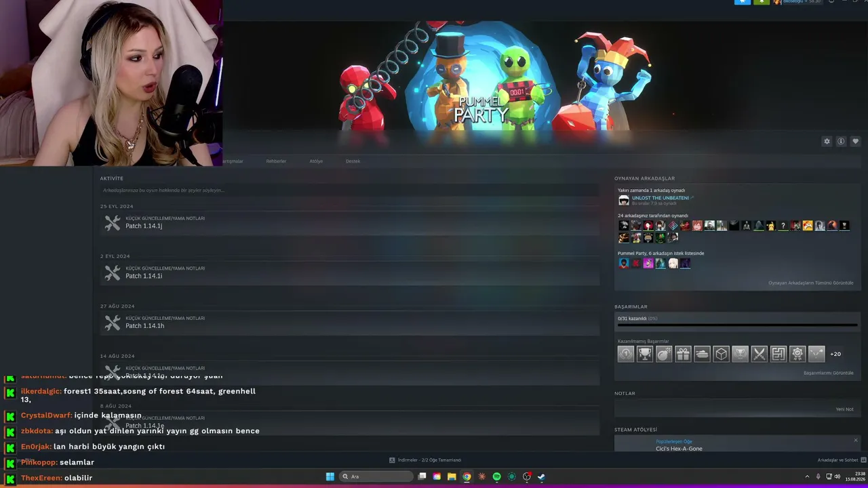Open Arkadaşlar ve Sohbet panel

coord(842,460)
